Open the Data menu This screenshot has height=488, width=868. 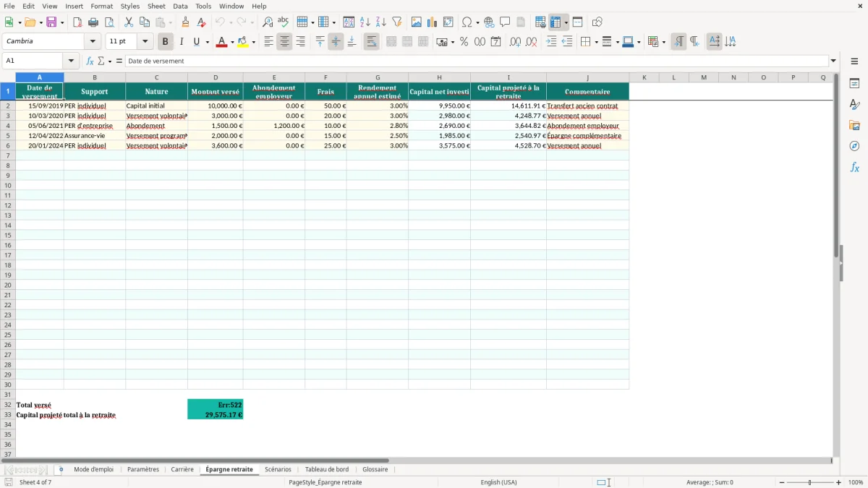coord(180,6)
